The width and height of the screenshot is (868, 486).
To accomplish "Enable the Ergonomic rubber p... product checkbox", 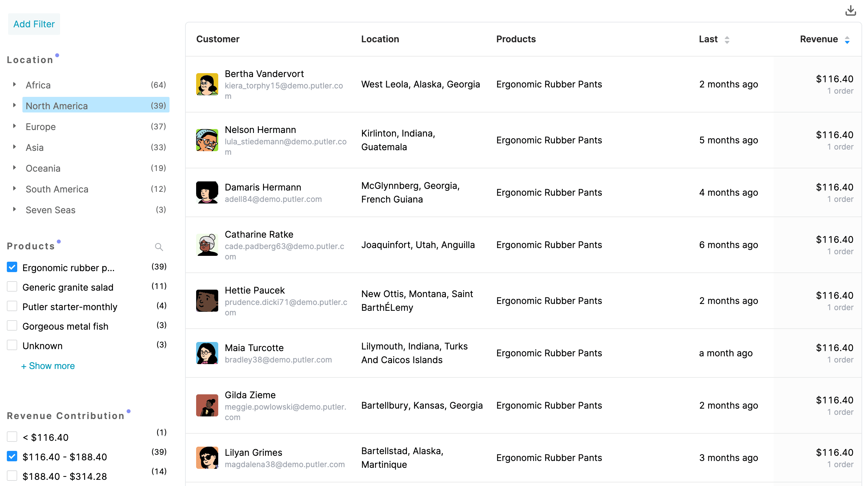I will 12,267.
